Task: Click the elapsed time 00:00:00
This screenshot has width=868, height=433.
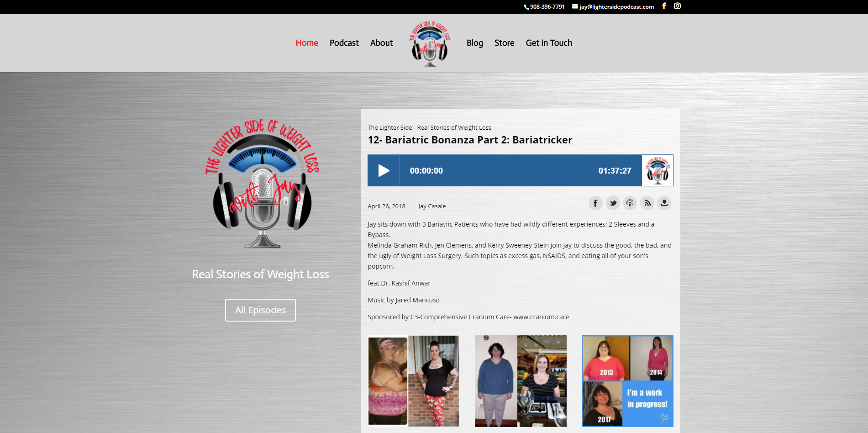Action: click(x=426, y=171)
